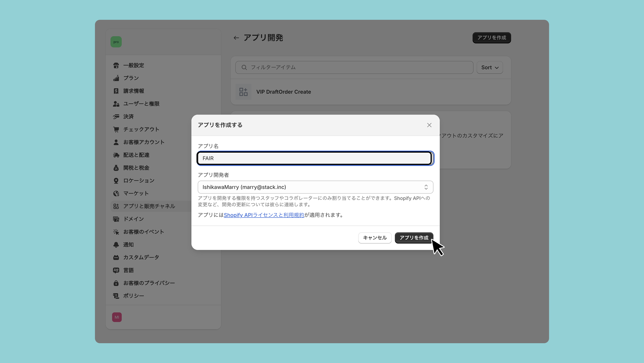Click the 一般設定 store icon in sidebar

[116, 65]
